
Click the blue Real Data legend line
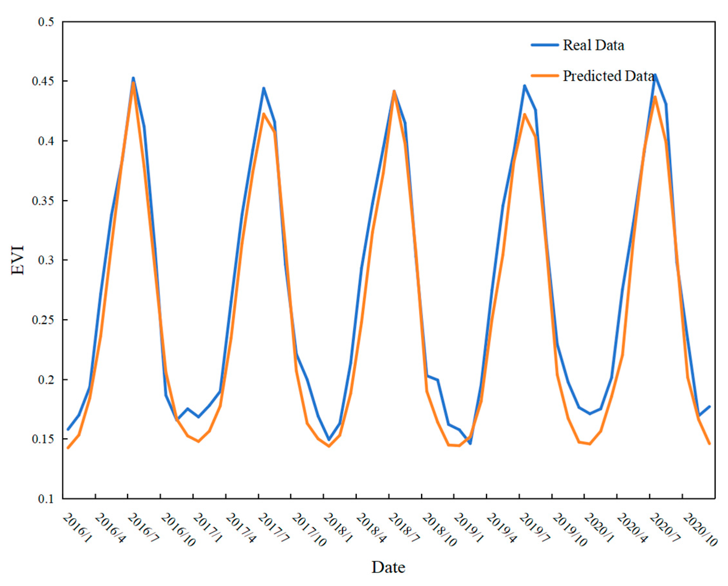click(545, 45)
